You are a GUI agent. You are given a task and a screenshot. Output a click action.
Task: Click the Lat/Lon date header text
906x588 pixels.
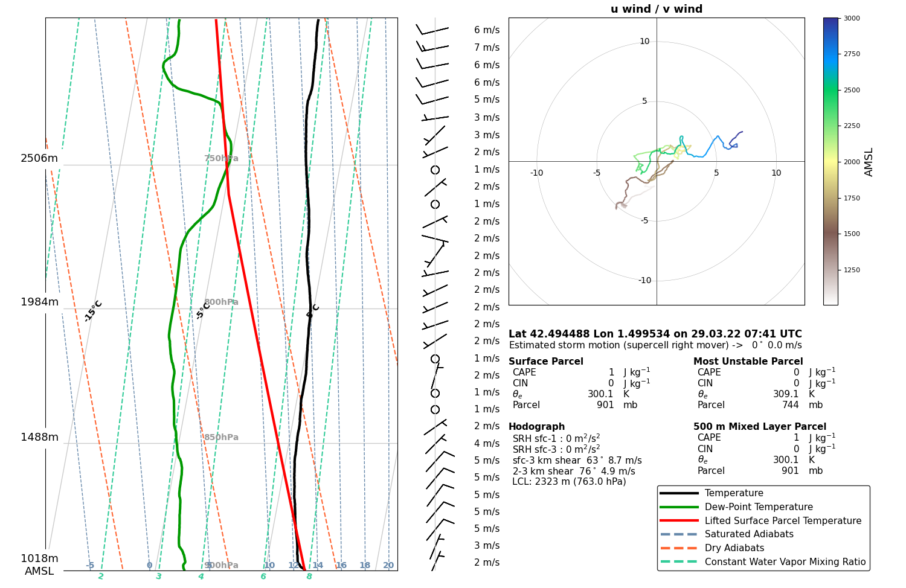655,334
